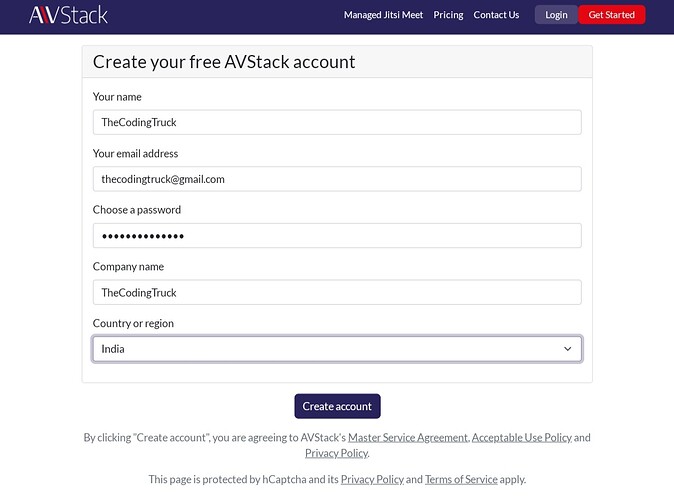Open the Acceptable Use Policy link
Viewport: 674px width, 500px height.
click(x=521, y=438)
